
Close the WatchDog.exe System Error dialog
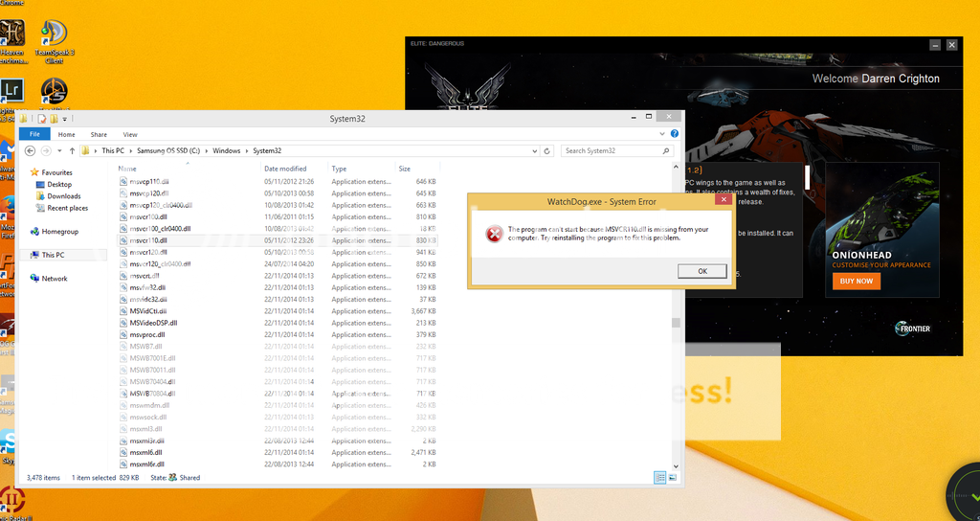tap(724, 199)
